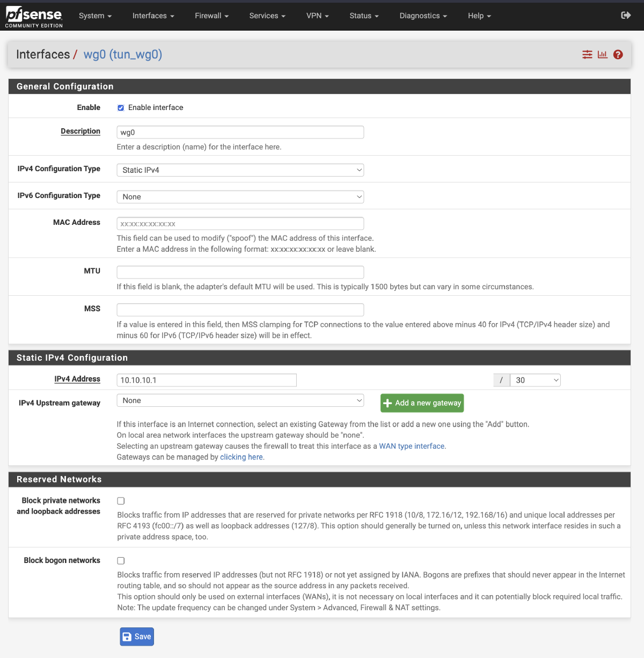This screenshot has height=658, width=644.
Task: Open the IPv4 Configuration Type dropdown
Action: pyautogui.click(x=240, y=170)
